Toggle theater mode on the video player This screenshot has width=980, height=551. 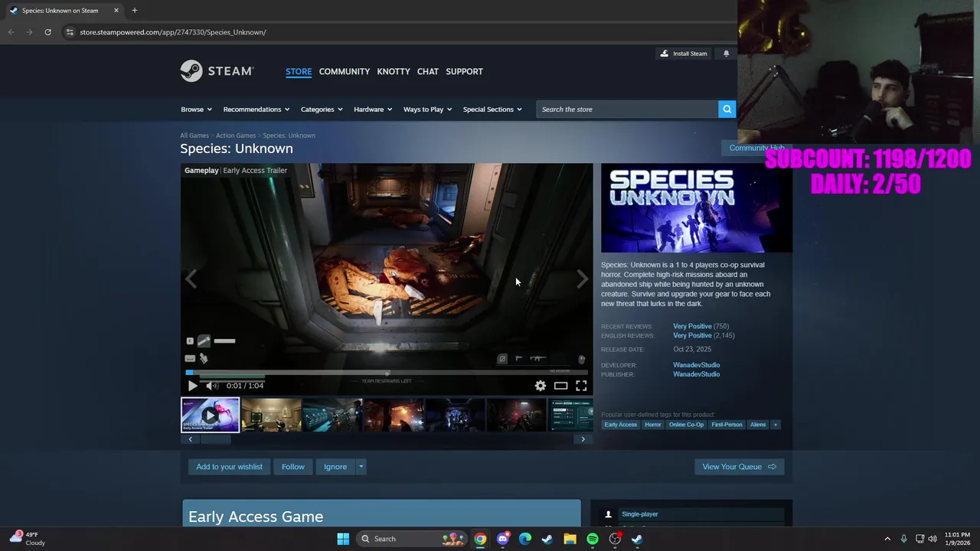coord(561,386)
